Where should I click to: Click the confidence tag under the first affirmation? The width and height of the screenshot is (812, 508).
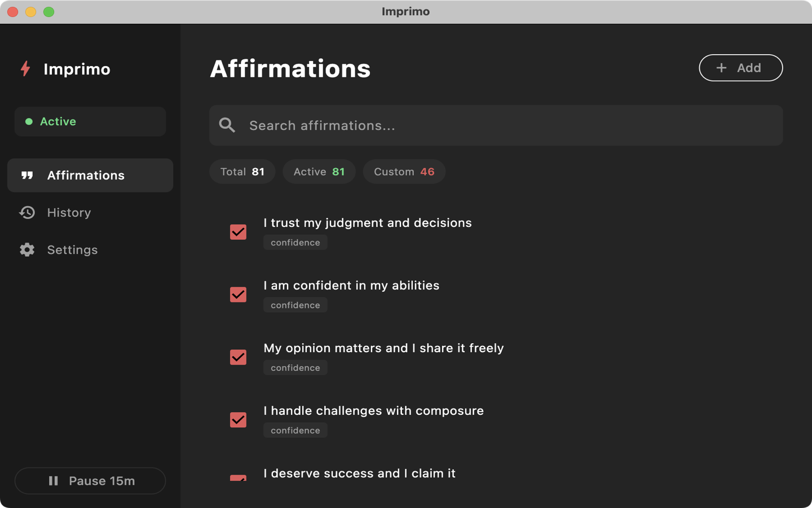[295, 242]
